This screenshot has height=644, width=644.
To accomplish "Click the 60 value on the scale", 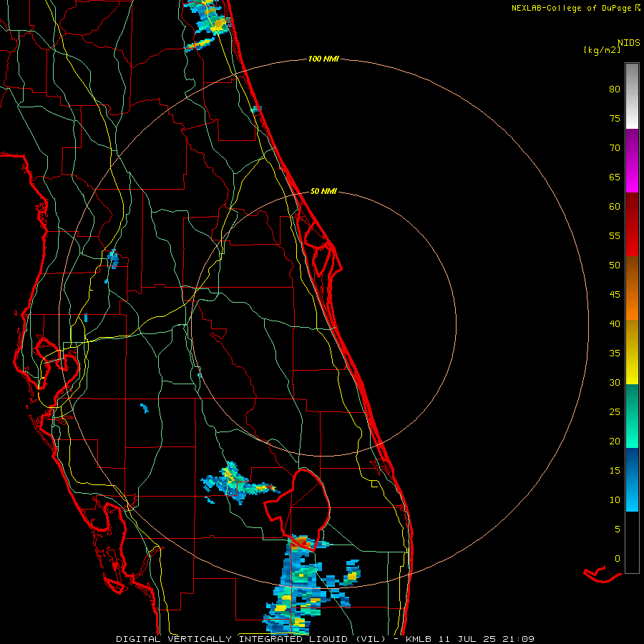I will point(615,207).
